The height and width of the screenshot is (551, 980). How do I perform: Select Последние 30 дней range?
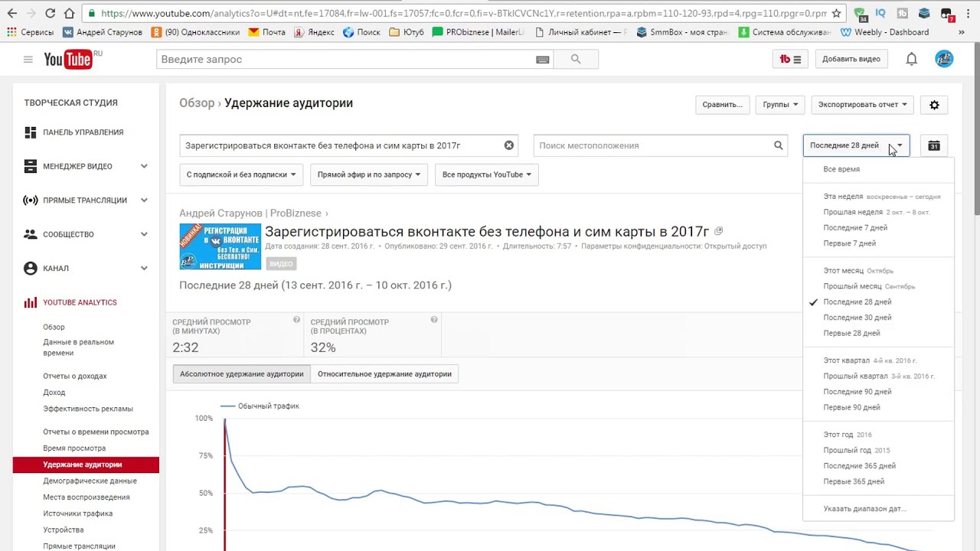tap(878, 318)
